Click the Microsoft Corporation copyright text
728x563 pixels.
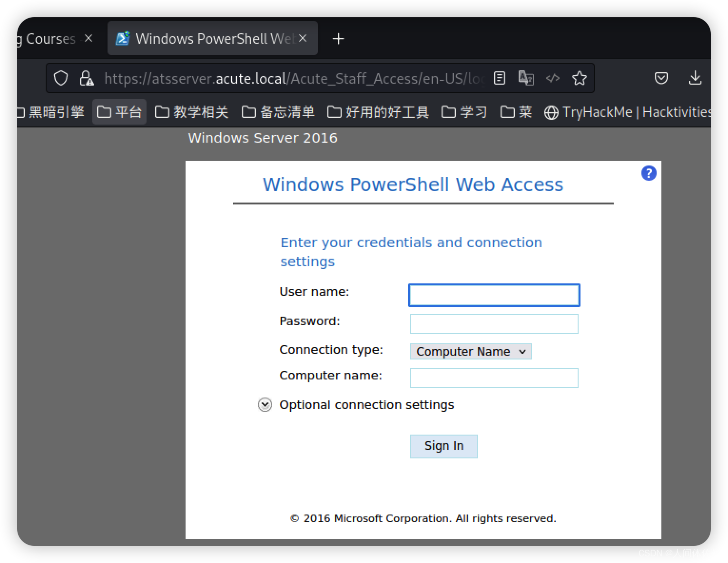[x=423, y=518]
